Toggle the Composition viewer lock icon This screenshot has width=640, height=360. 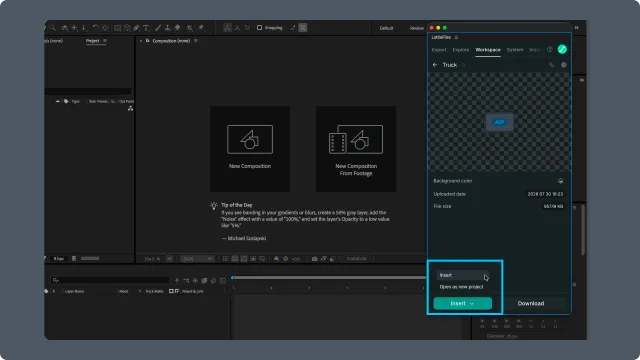147,41
